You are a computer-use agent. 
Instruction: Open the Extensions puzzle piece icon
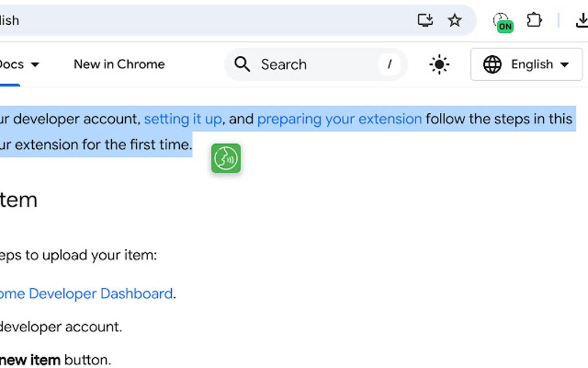click(x=534, y=20)
